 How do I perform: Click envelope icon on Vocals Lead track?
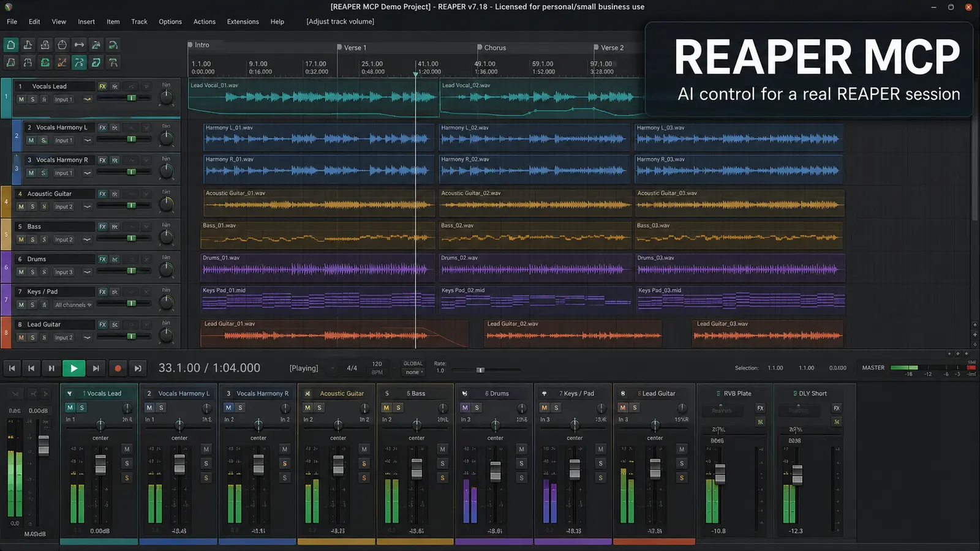pos(88,99)
